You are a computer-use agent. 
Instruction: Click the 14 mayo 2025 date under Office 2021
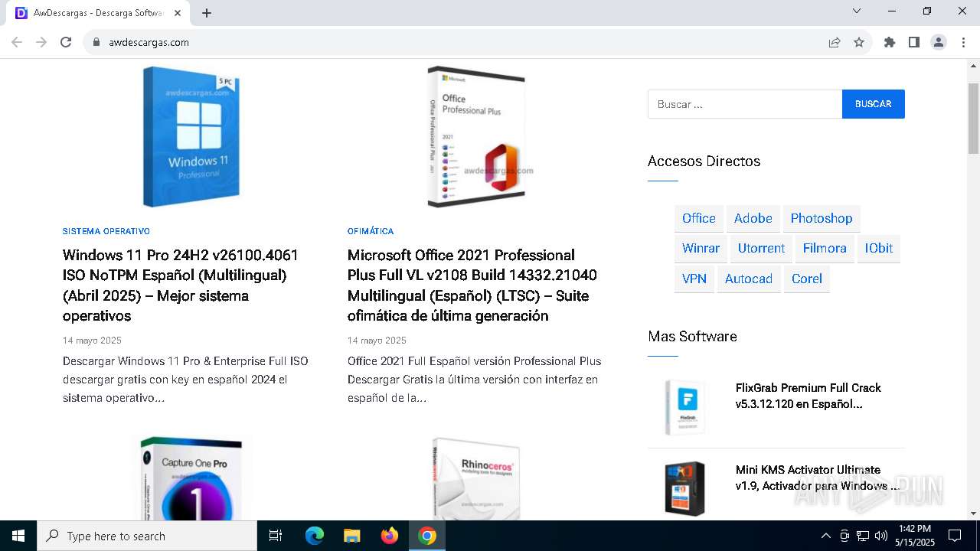coord(377,341)
